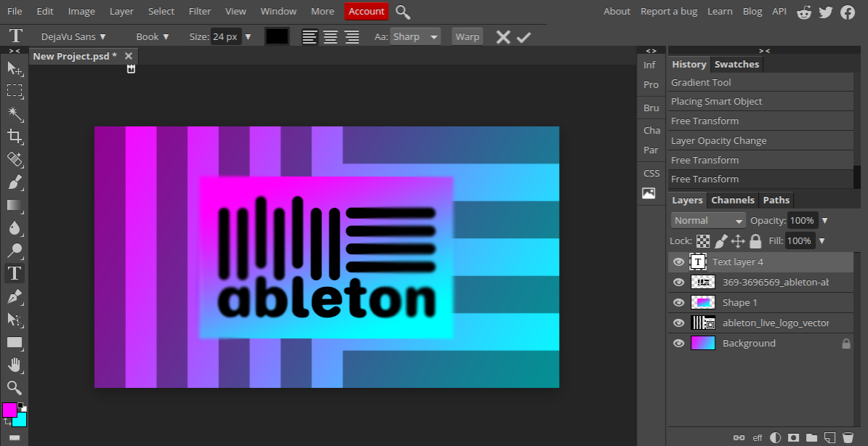
Task: Switch to the Paths tab
Action: (776, 200)
